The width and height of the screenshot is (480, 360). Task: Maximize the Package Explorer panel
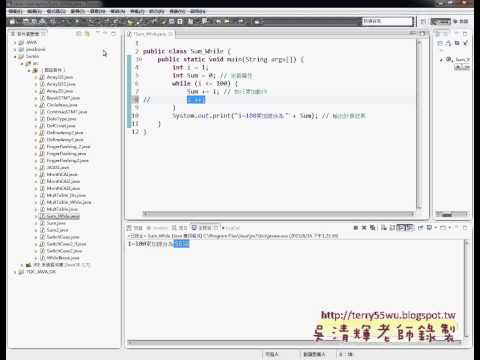114,34
